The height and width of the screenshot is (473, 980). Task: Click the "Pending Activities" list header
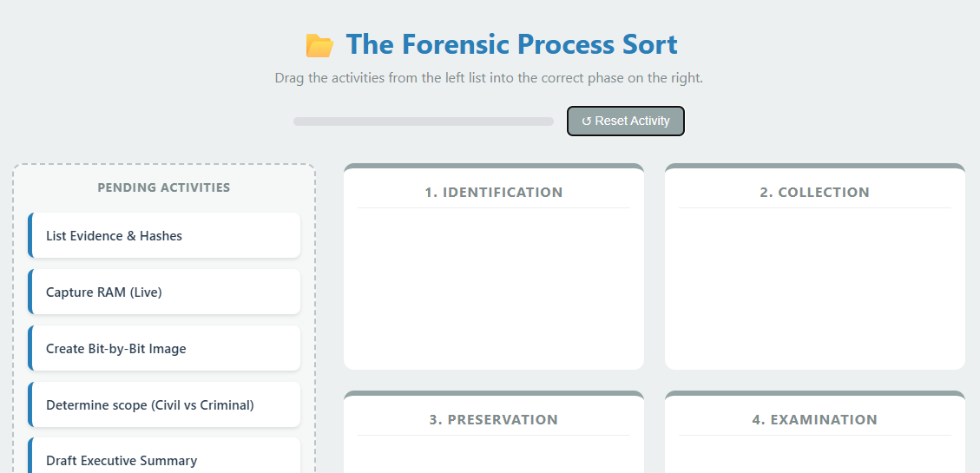coord(164,187)
